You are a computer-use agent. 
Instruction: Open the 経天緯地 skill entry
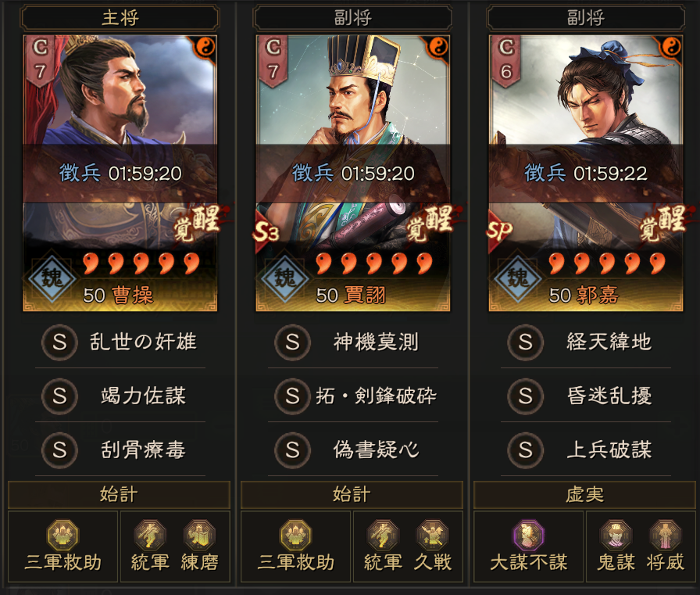click(586, 342)
